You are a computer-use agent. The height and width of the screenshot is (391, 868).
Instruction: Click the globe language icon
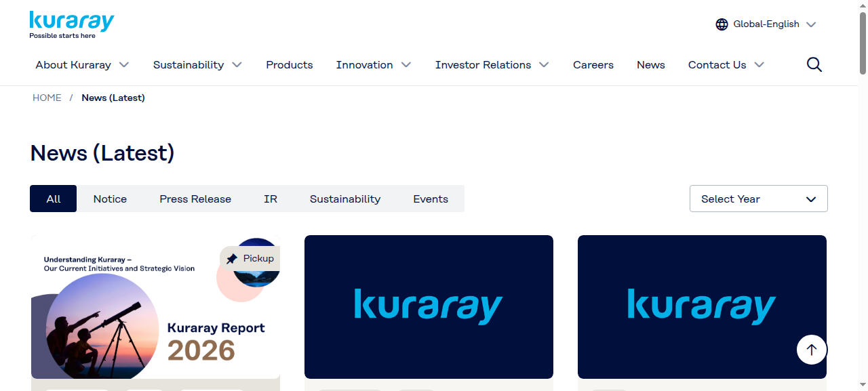[x=722, y=24]
